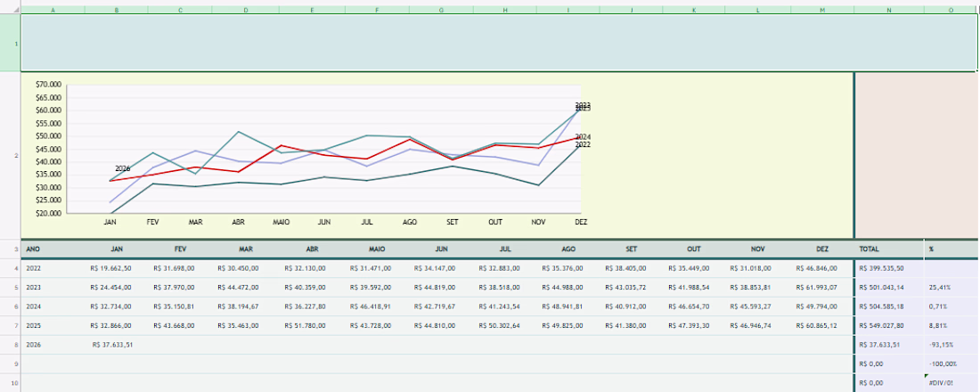Select the 2022 year cell in the table

[53, 268]
